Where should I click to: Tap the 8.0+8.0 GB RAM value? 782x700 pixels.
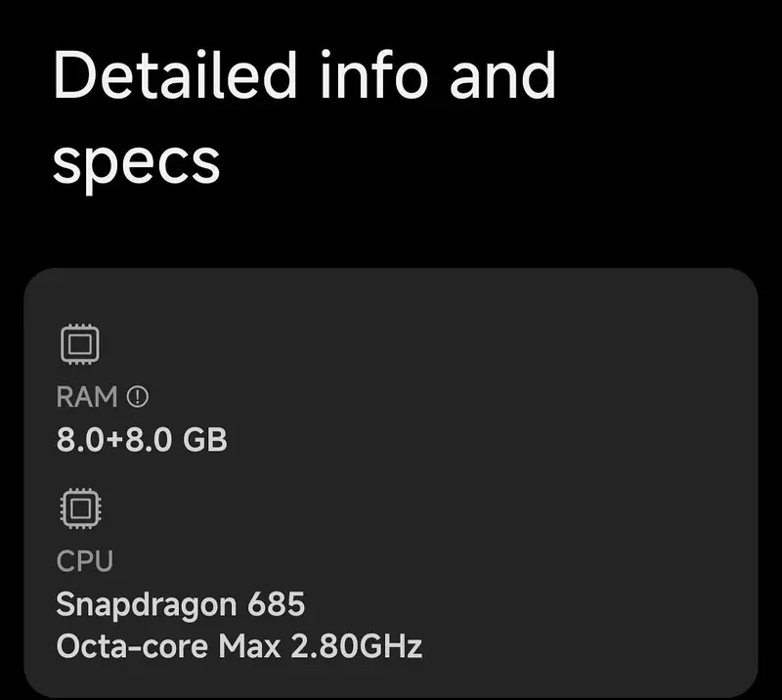(x=142, y=439)
